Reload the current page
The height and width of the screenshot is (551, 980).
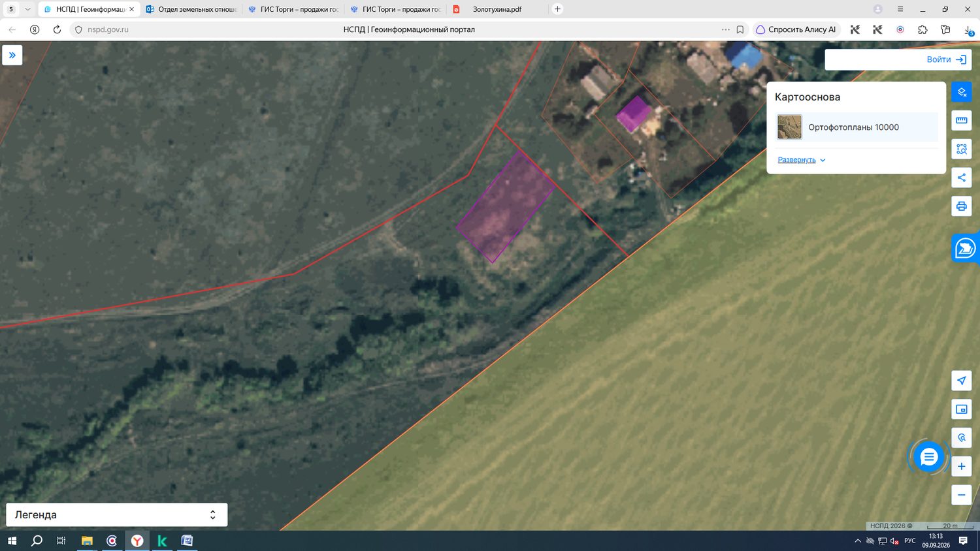click(57, 29)
